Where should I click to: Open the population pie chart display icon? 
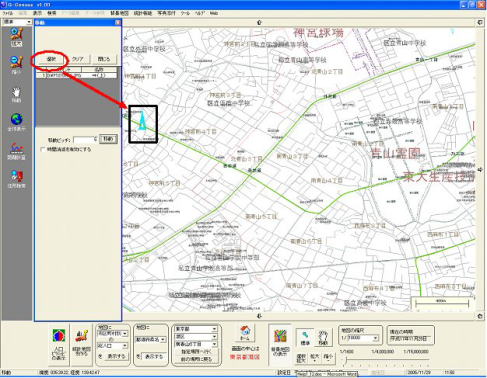(59, 344)
